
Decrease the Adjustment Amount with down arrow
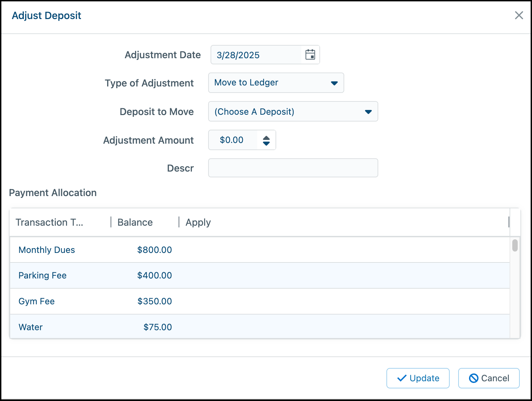tap(266, 143)
